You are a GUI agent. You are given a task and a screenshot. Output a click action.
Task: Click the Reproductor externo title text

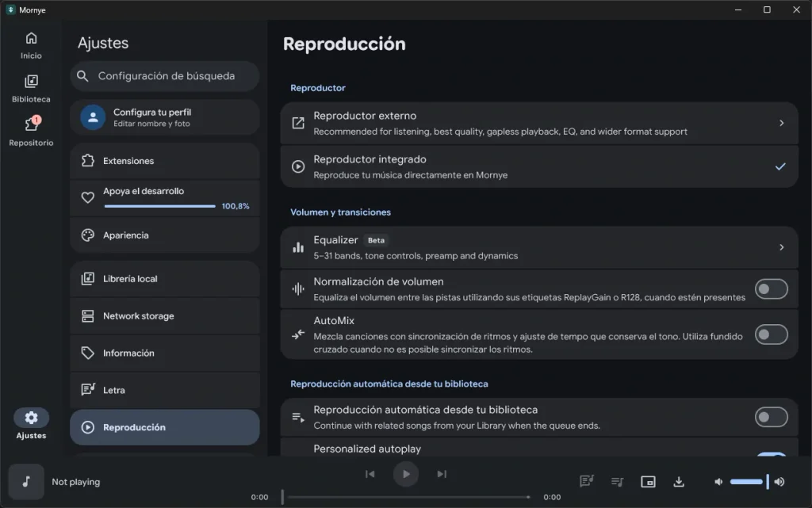365,116
